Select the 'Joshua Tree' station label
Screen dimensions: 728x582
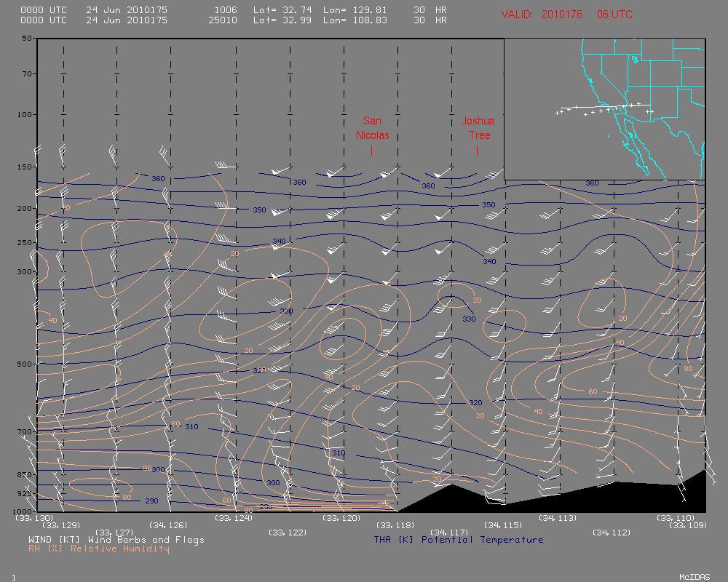tap(478, 128)
